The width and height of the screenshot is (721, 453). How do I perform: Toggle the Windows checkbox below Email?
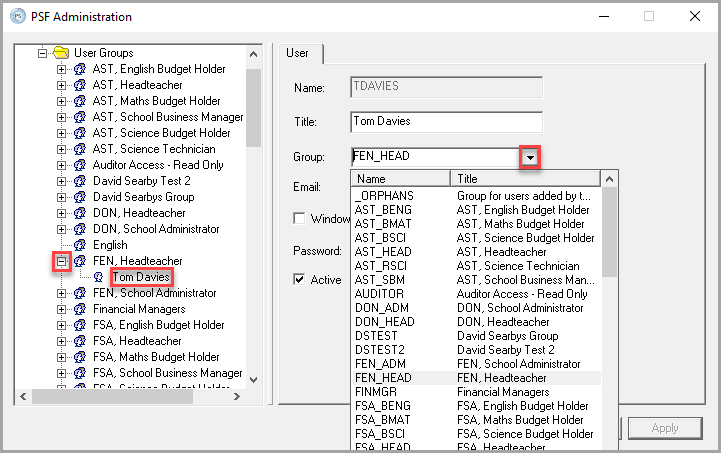point(299,219)
